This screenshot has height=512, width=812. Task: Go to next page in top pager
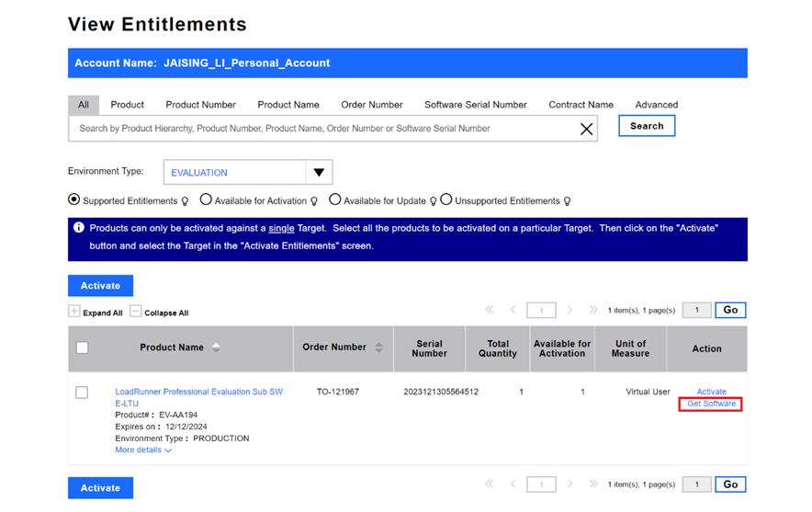pyautogui.click(x=570, y=310)
